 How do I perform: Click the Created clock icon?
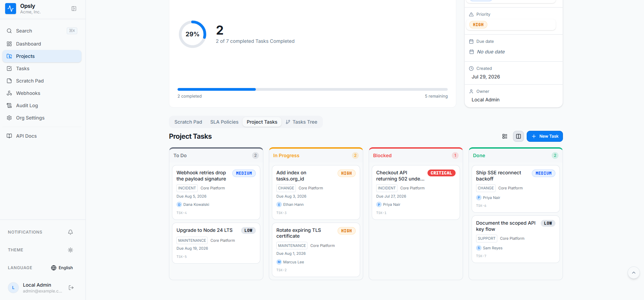(x=471, y=68)
